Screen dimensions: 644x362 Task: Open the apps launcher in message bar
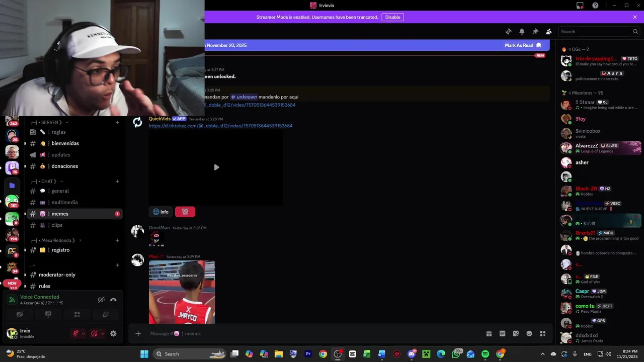542,333
